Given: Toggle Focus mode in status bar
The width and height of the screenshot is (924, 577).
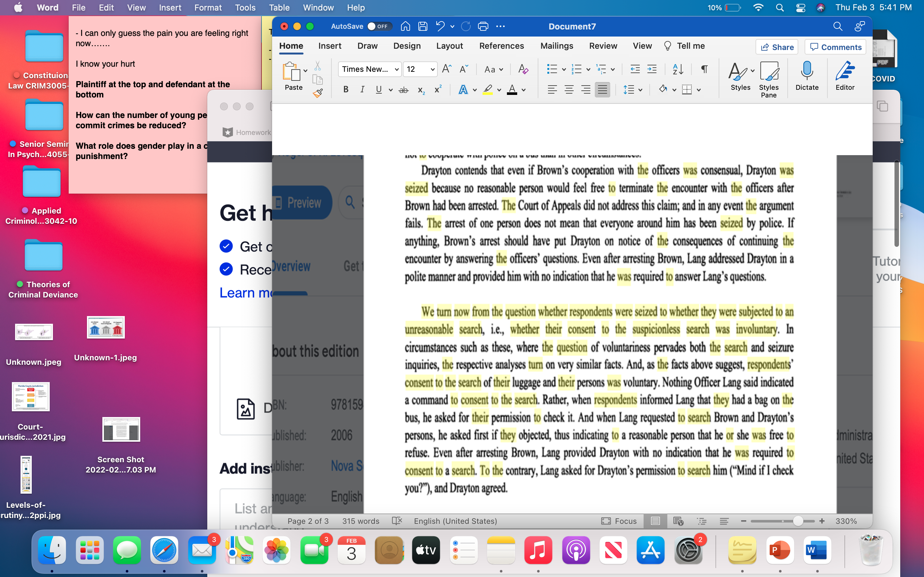Looking at the screenshot, I should (619, 521).
